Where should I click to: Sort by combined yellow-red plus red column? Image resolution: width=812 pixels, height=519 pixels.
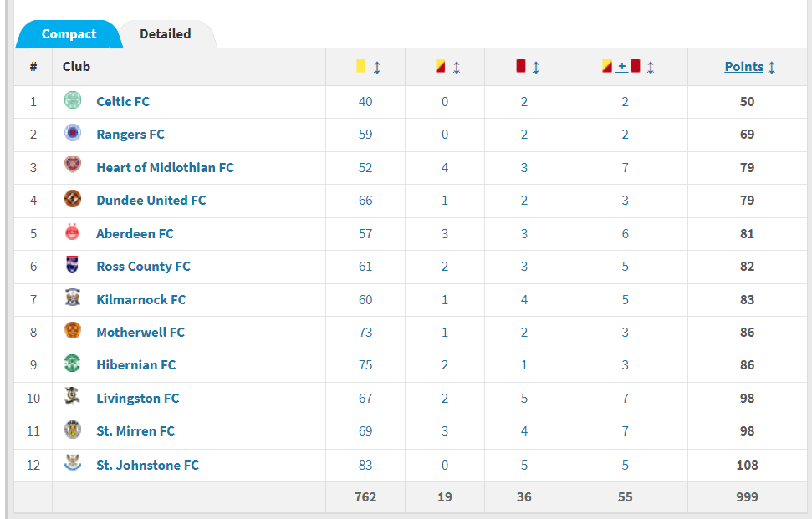(x=651, y=67)
